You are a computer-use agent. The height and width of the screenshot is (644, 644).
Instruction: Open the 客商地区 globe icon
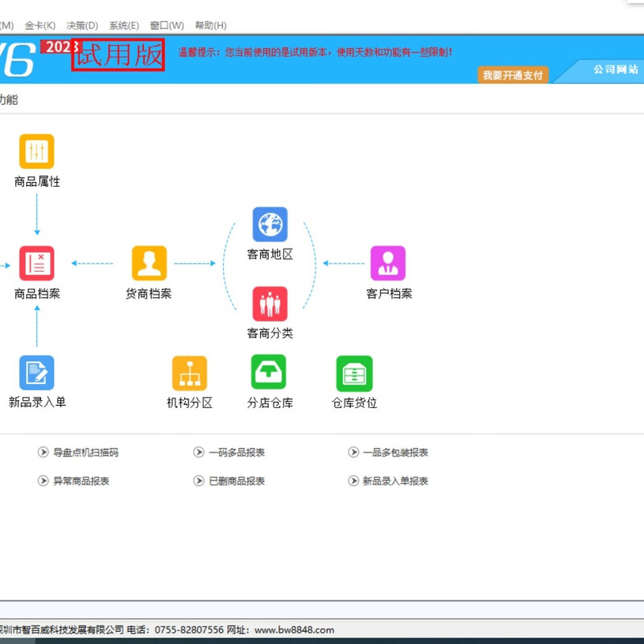[270, 225]
